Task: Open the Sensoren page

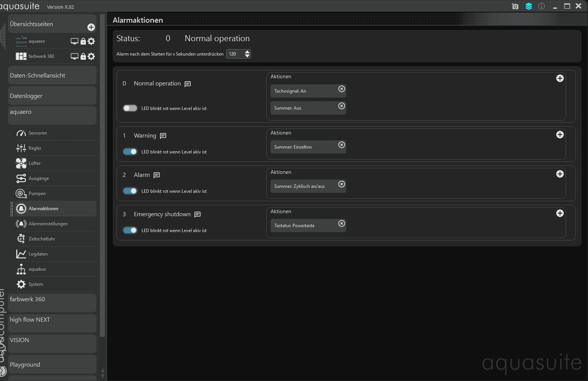Action: (38, 133)
